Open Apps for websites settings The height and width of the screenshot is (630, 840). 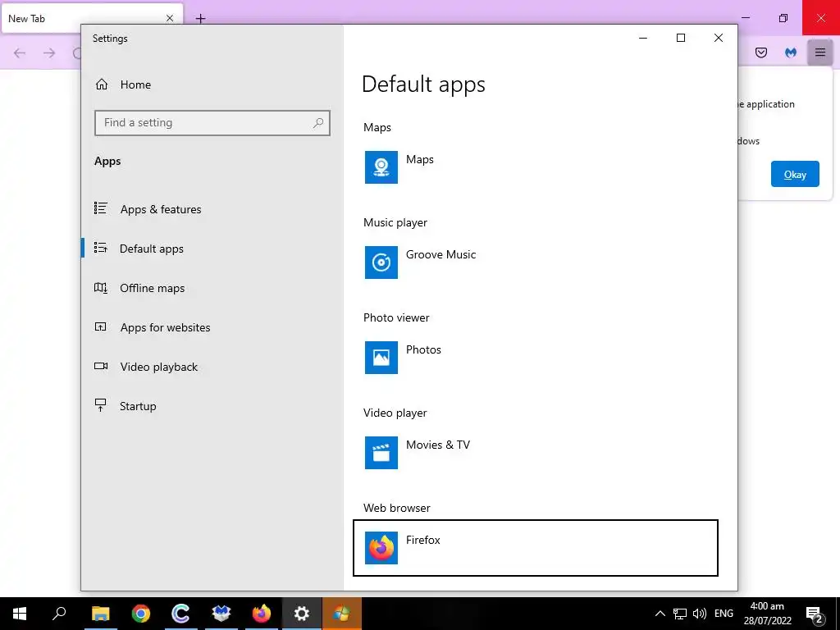click(x=165, y=327)
